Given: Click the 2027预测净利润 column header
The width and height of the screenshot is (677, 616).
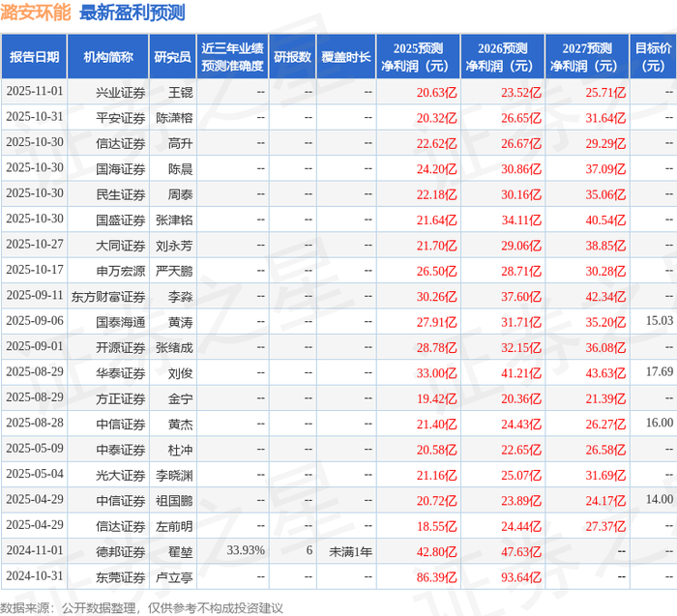Looking at the screenshot, I should point(587,57).
